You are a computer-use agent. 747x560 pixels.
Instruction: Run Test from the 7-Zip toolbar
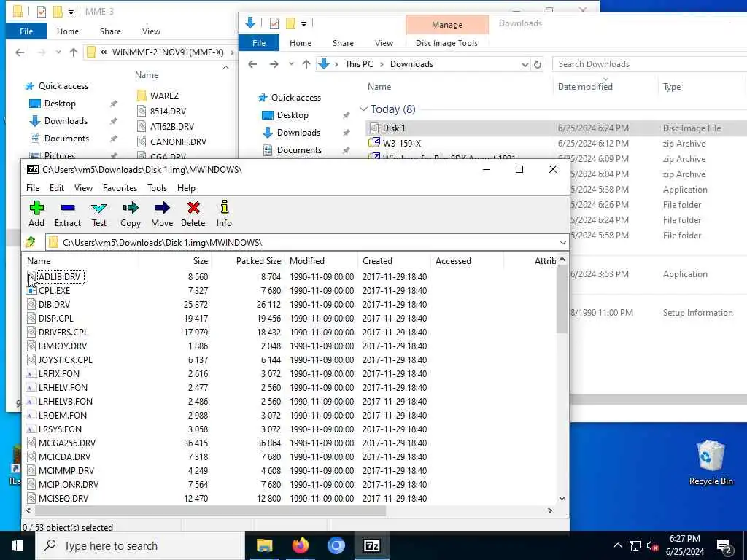99,214
